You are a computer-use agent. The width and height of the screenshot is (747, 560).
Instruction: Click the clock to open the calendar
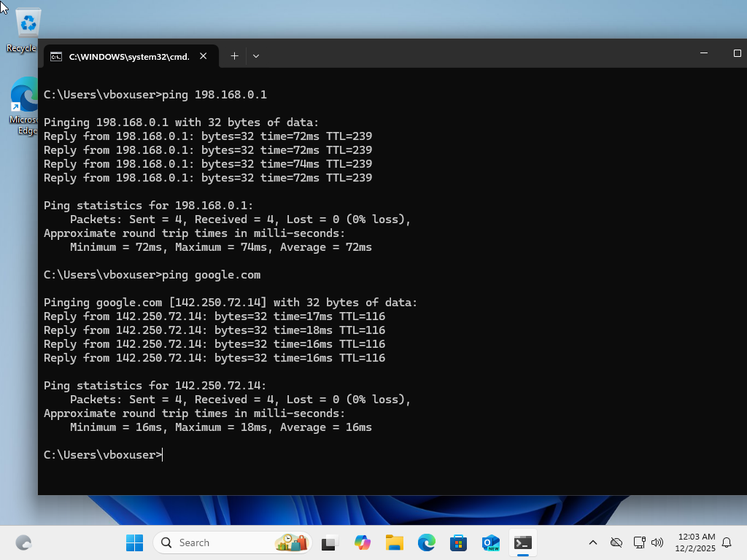point(695,542)
